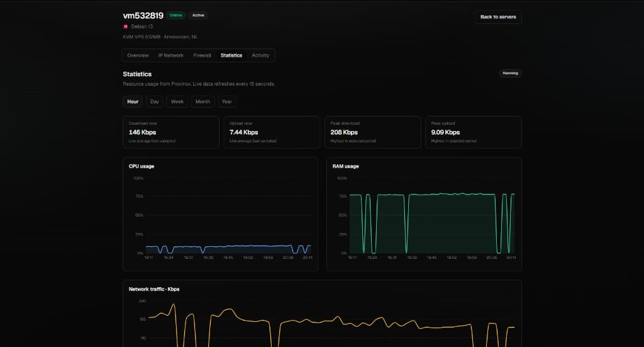The width and height of the screenshot is (644, 347).
Task: Switch the range to Day
Action: (x=155, y=101)
